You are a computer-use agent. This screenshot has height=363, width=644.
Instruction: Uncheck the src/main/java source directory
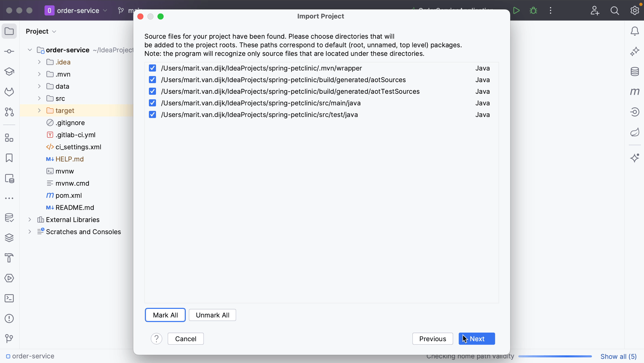152,103
